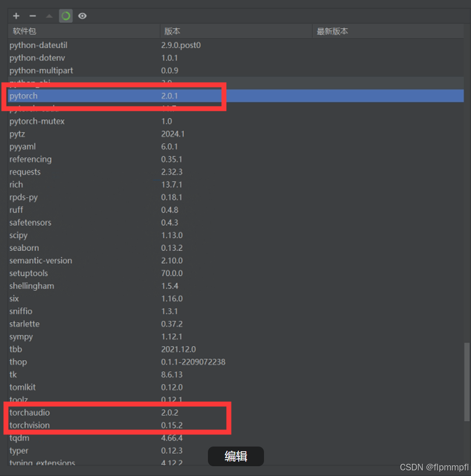Select the tk package row
Screen dimensions: 471x476
[x=235, y=375]
